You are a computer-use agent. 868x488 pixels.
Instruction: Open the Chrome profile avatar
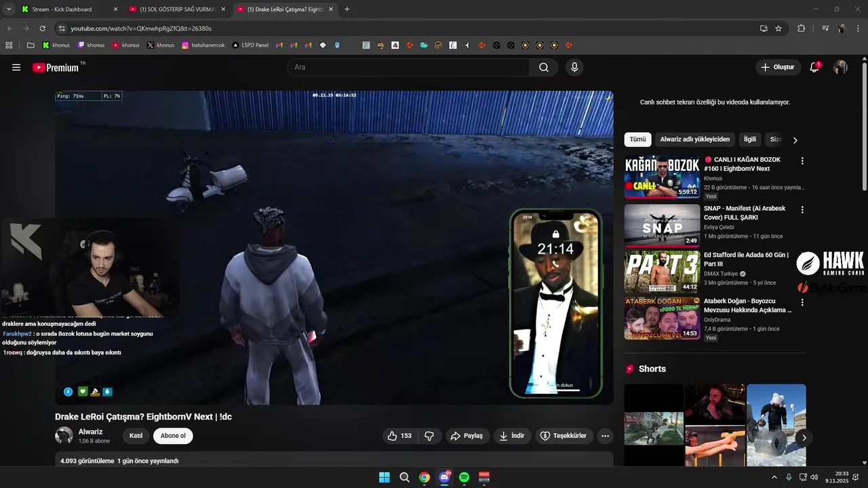click(x=842, y=28)
